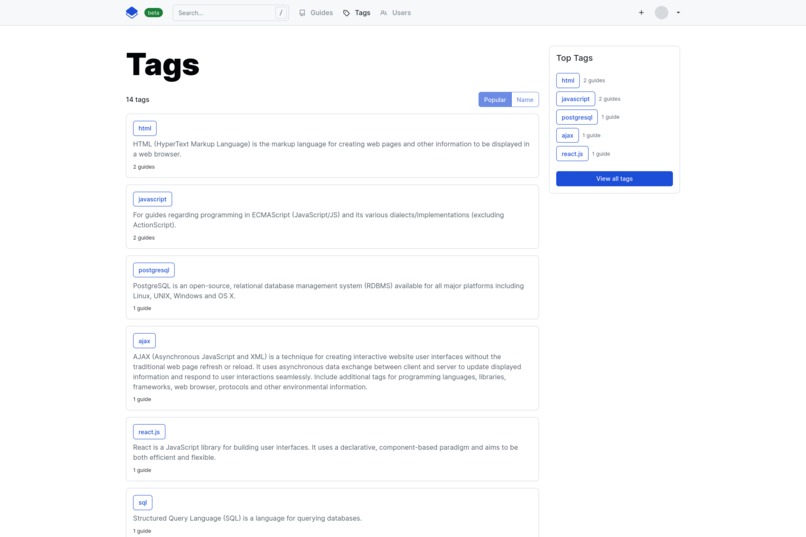Open the postgresql tag in main list
The height and width of the screenshot is (537, 806).
(x=154, y=270)
